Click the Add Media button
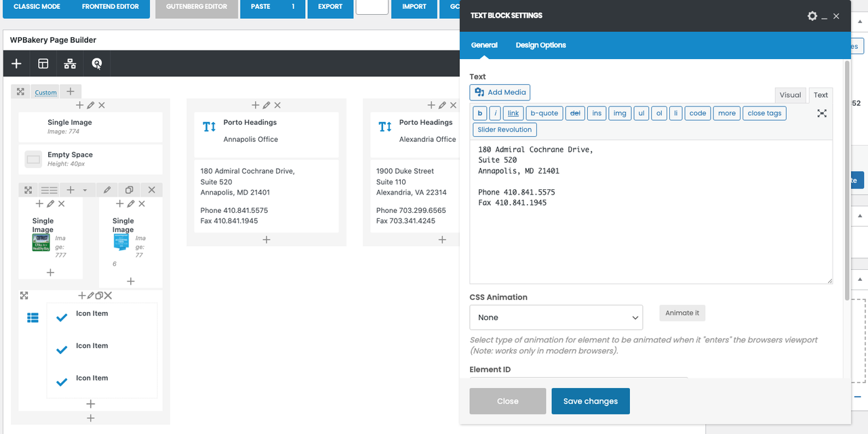The image size is (868, 434). (x=500, y=92)
